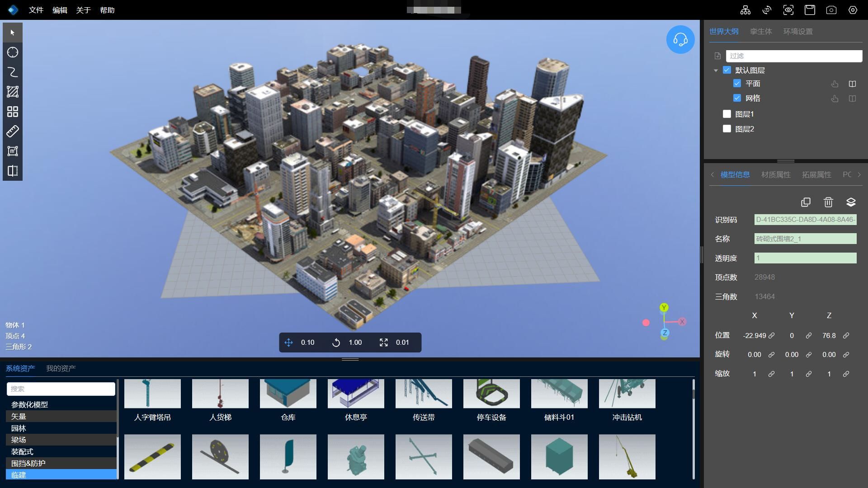Image resolution: width=868 pixels, height=488 pixels.
Task: Expand the 世界大网 tab panel
Action: pyautogui.click(x=724, y=31)
